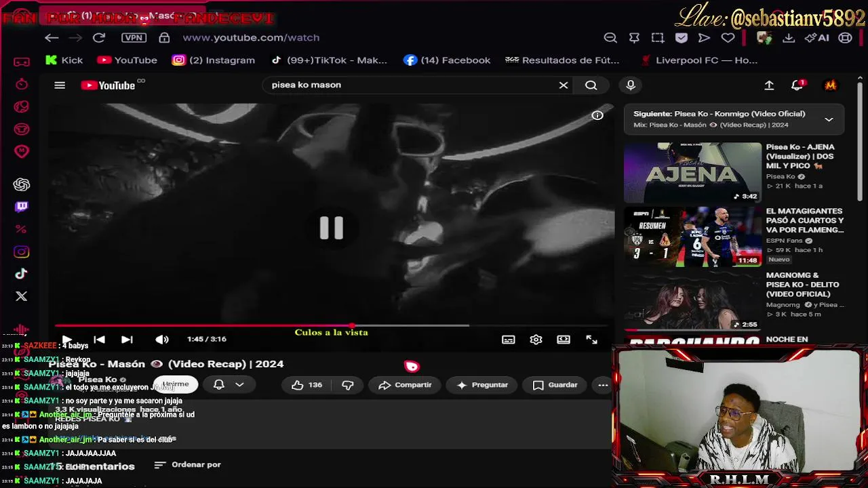
Task: Take a snapshot with the toolbar capture icon
Action: point(658,38)
